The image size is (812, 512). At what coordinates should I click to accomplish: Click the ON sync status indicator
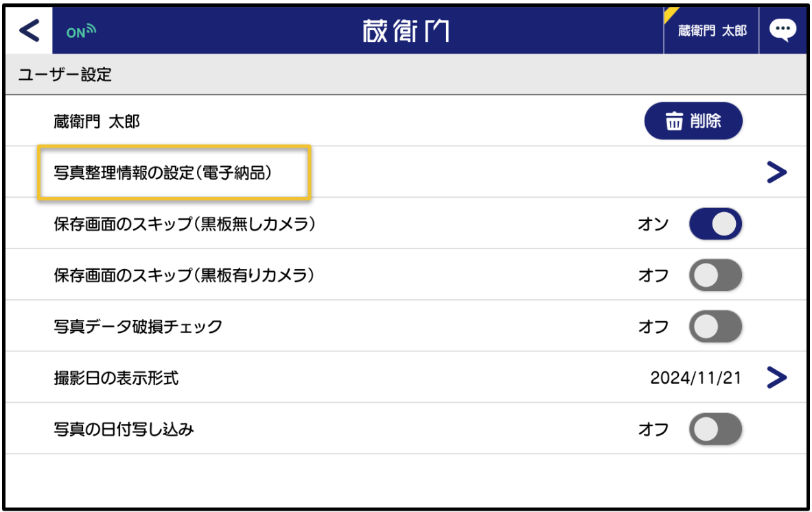(81, 31)
